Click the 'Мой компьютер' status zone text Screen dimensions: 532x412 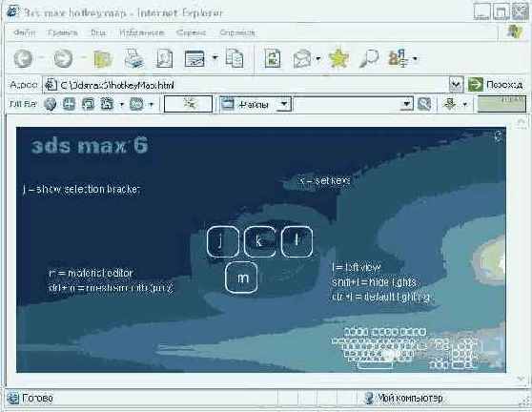[x=411, y=398]
